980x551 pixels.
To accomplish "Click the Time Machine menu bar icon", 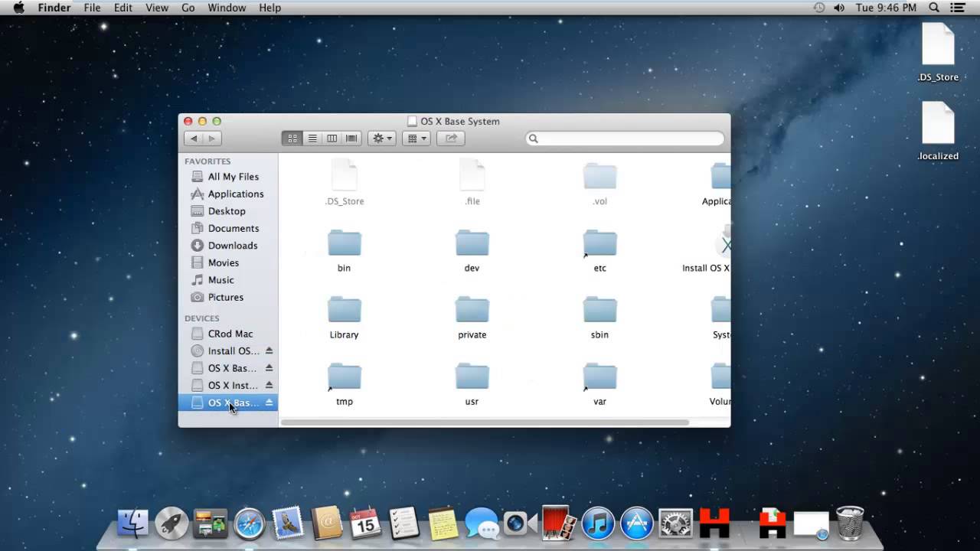I will click(x=819, y=8).
